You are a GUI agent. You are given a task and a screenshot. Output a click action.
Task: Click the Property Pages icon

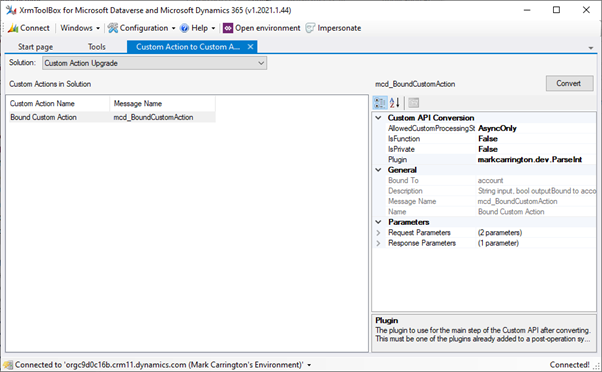click(x=413, y=103)
